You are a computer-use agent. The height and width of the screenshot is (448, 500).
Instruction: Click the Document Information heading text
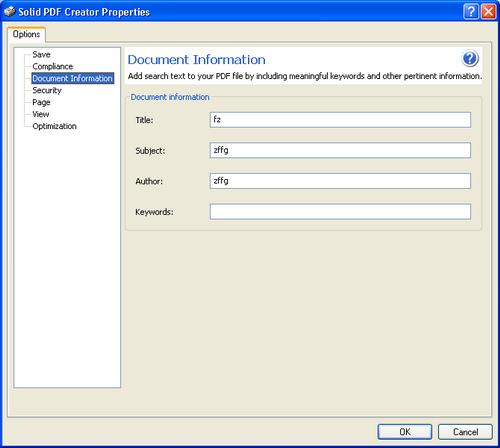click(197, 60)
